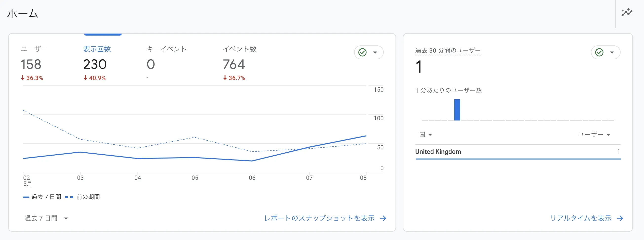Open the ユーザー metric dropdown on realtime card
Viewport: 644px width, 240px height.
point(594,135)
